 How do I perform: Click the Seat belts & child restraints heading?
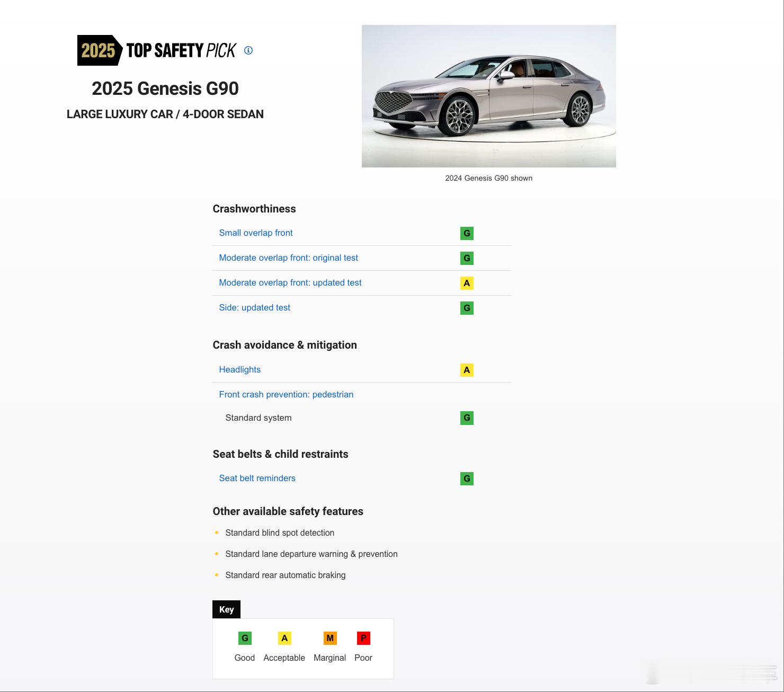click(281, 454)
